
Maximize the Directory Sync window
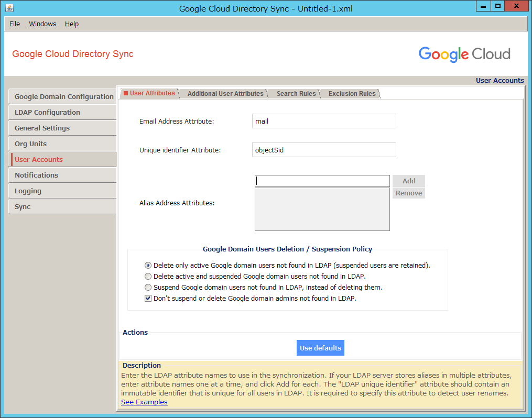pyautogui.click(x=497, y=6)
